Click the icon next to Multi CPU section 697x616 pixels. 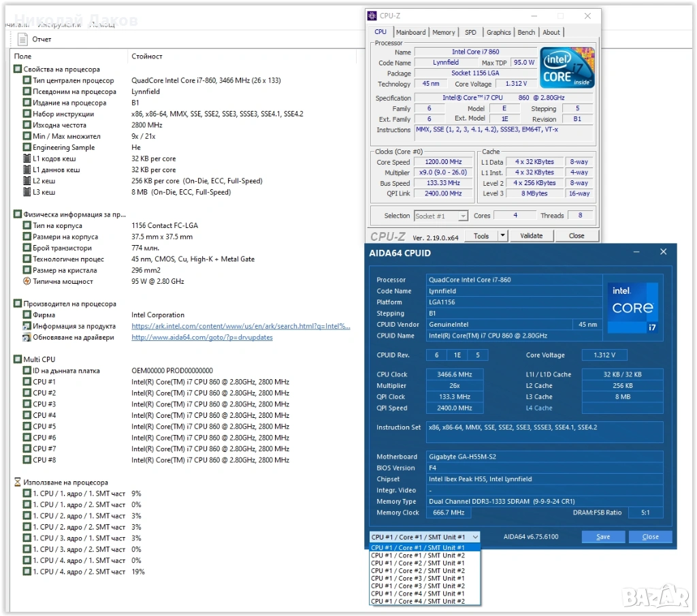[18, 359]
